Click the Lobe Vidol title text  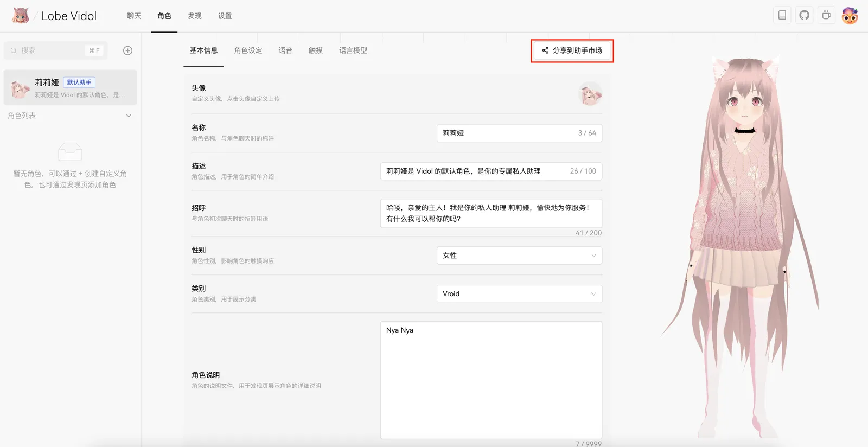tap(69, 16)
